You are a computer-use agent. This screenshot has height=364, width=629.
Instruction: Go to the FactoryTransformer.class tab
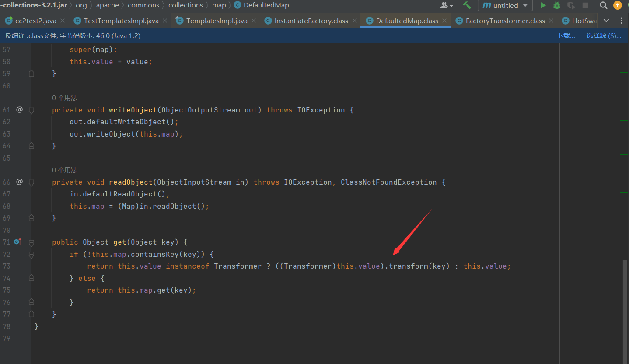point(505,21)
